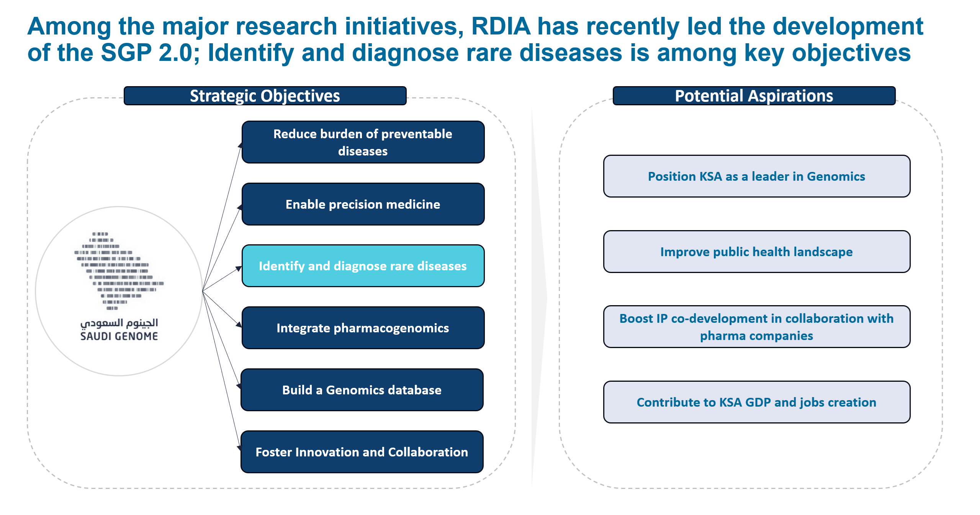Image resolution: width=980 pixels, height=515 pixels.
Task: Click 'Position KSA as a leader in Genomics'
Action: (757, 176)
